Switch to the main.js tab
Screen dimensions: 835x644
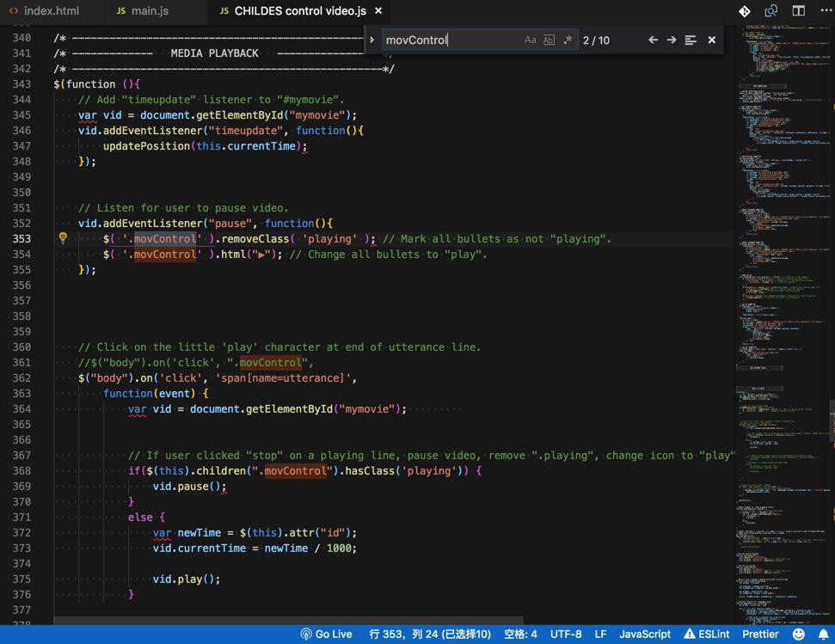pyautogui.click(x=149, y=11)
